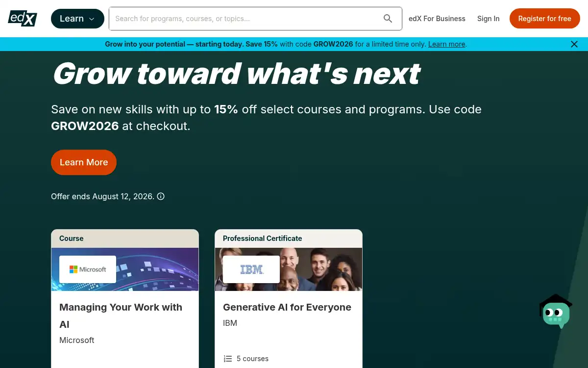Click 'IBM' provider name under certificate title
This screenshot has height=368, width=588.
tap(230, 323)
